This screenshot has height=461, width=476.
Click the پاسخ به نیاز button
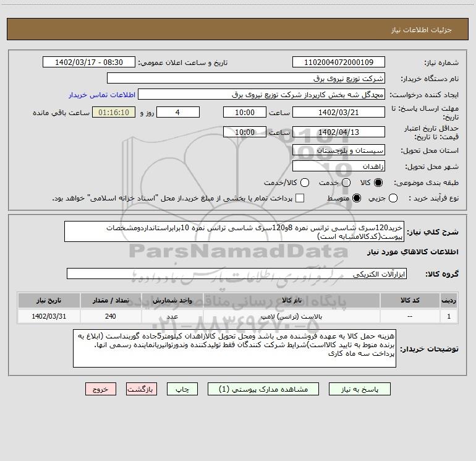coord(359,389)
